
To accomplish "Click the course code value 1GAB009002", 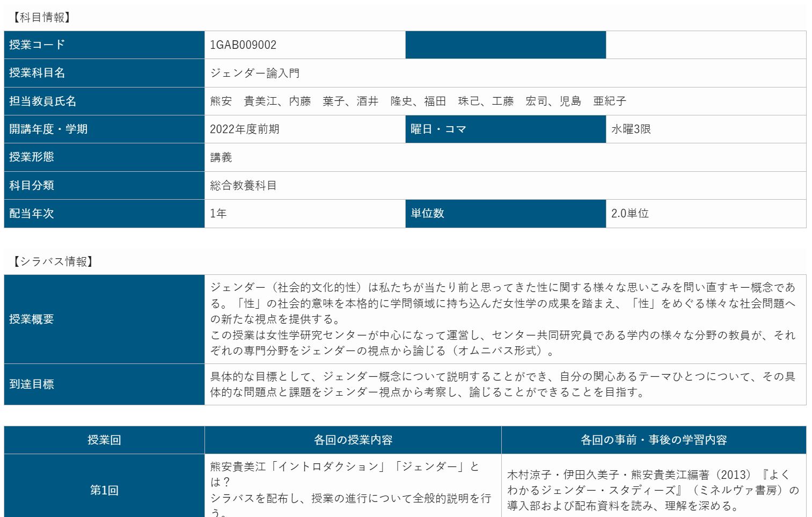I will (x=243, y=45).
